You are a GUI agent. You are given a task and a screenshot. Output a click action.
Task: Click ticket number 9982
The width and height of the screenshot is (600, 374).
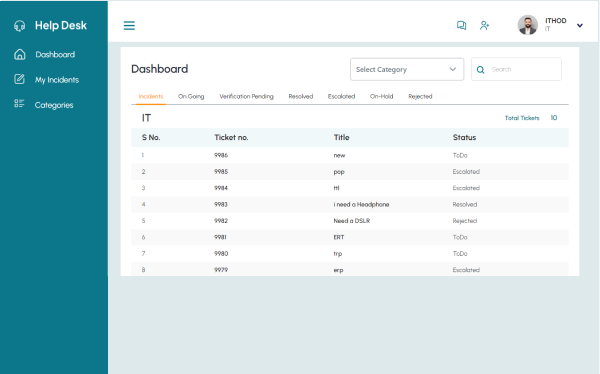[221, 221]
